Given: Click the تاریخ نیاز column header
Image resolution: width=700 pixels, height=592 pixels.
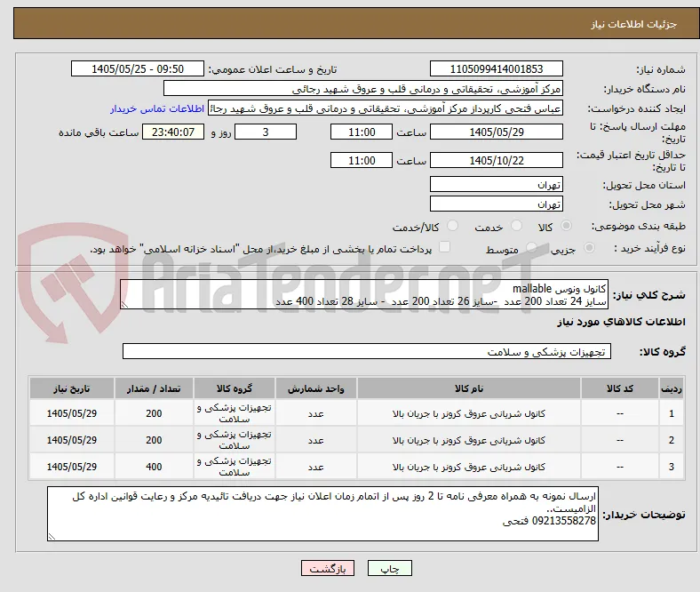Looking at the screenshot, I should [71, 388].
